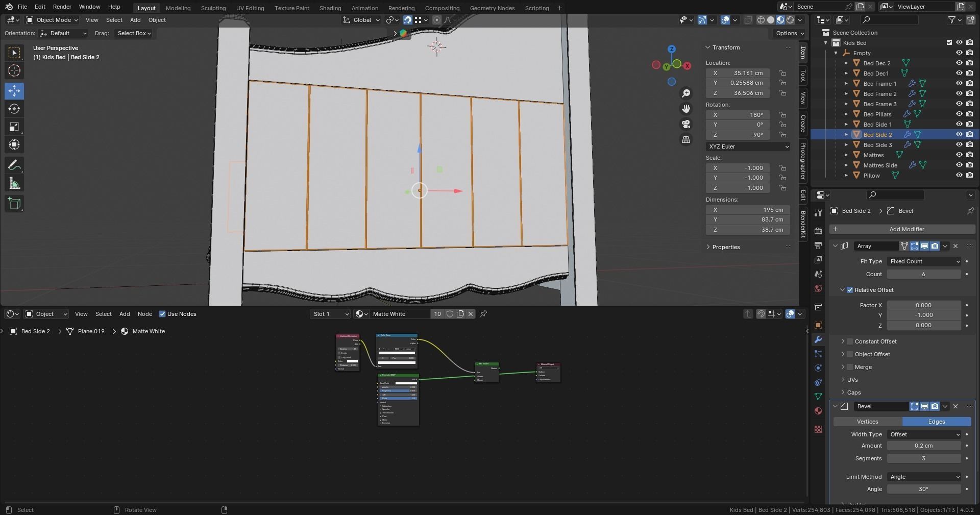Switch to wireframe viewport shading

pyautogui.click(x=761, y=20)
